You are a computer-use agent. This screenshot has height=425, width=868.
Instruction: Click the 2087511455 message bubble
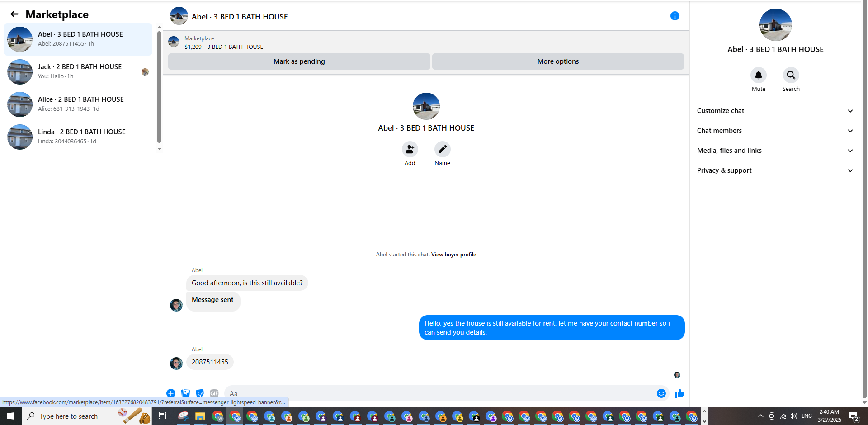pos(210,362)
